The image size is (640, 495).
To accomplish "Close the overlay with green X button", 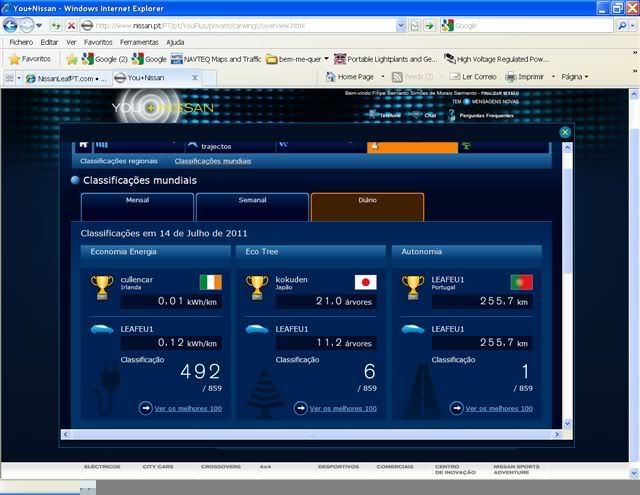I will [565, 132].
